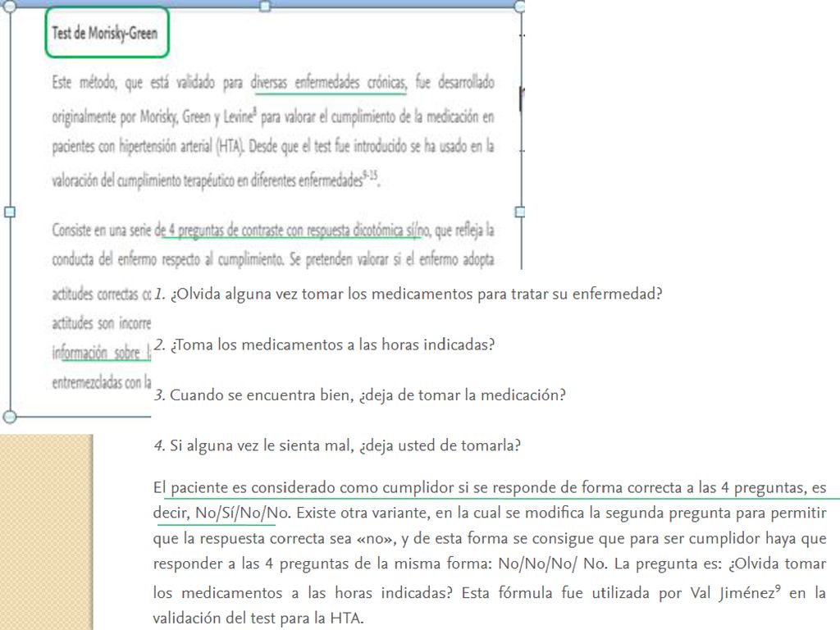This screenshot has height=630, width=840.
Task: Click the line 'que la respuesta correcta sea «no»'
Action: click(490, 538)
